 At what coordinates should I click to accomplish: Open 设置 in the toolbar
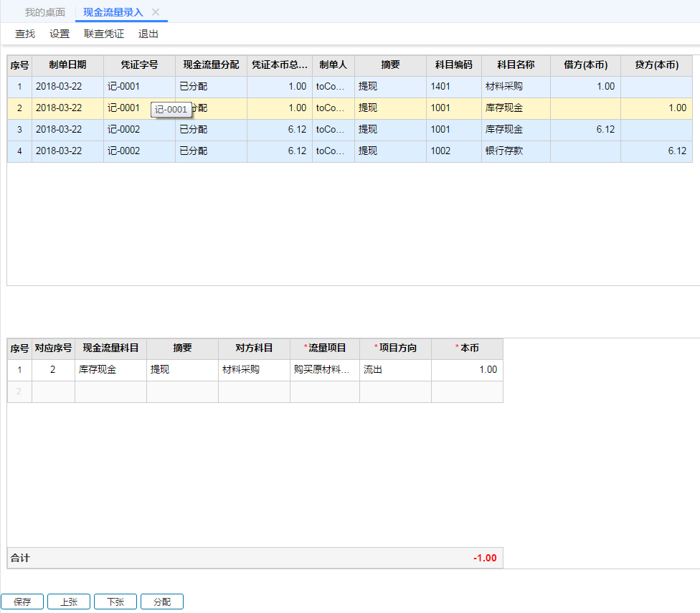tap(60, 34)
